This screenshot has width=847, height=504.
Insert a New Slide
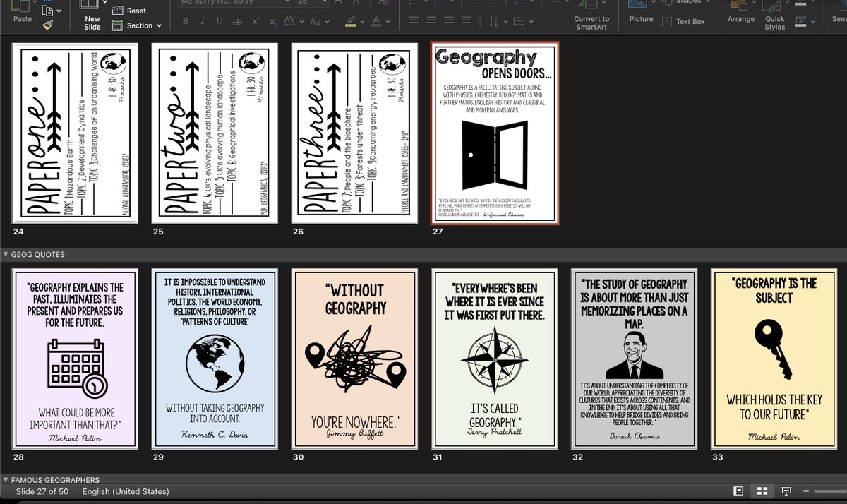point(92,16)
